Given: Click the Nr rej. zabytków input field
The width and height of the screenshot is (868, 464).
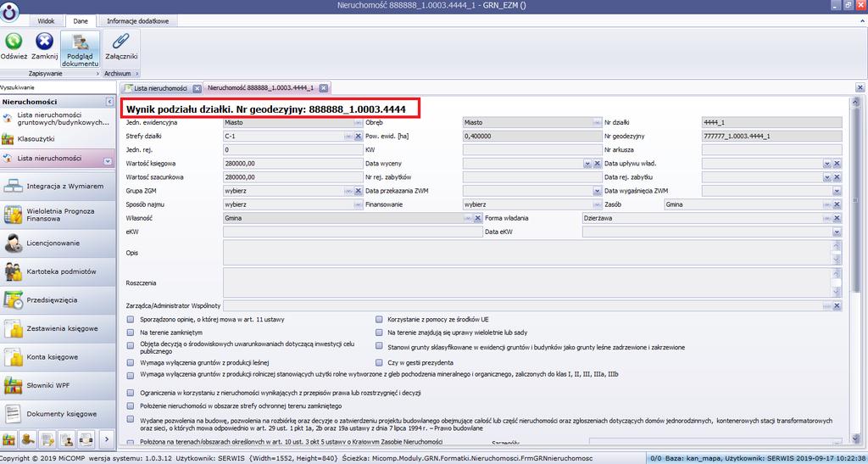Looking at the screenshot, I should [x=532, y=177].
